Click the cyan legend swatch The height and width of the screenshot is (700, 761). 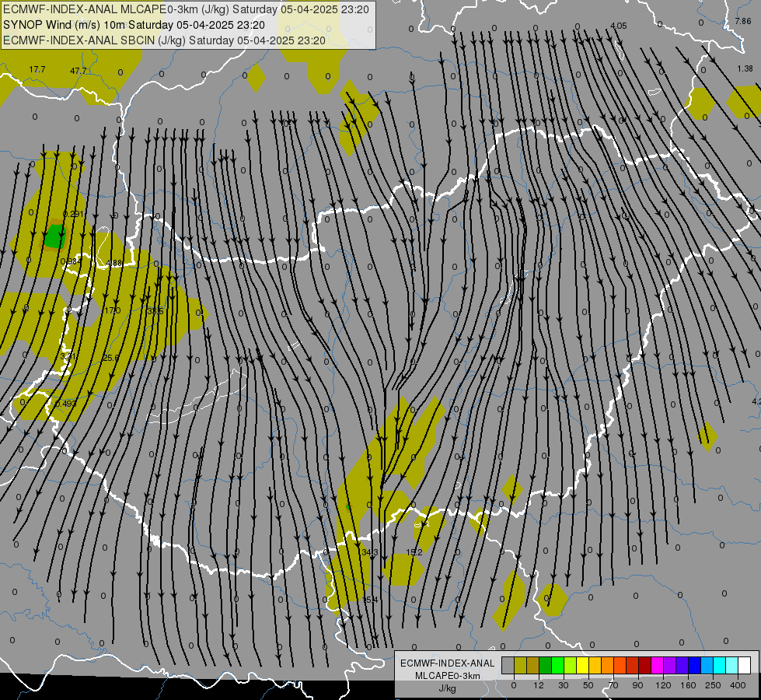click(x=720, y=665)
